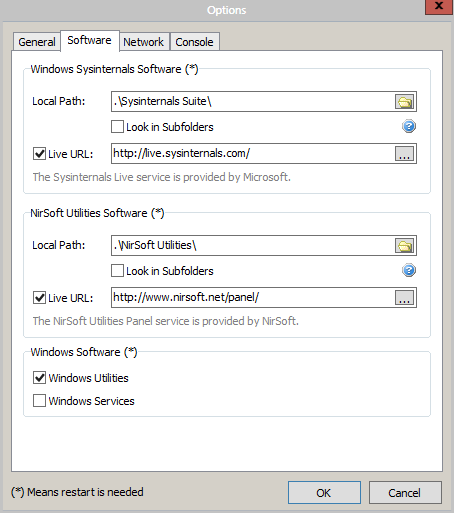Uncheck Windows Utilities option
The width and height of the screenshot is (454, 513).
[39, 378]
